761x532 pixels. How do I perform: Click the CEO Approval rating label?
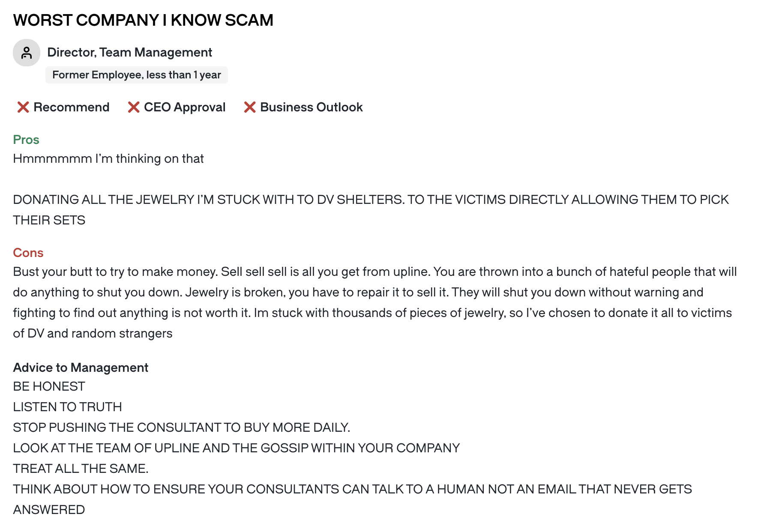tap(185, 107)
